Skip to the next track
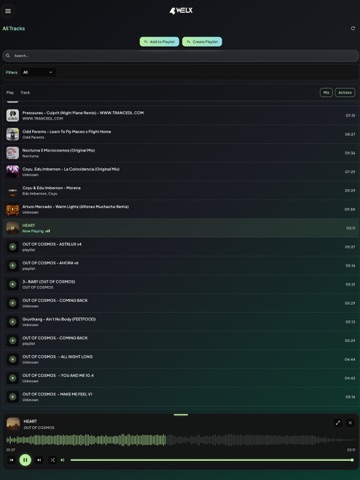 [39, 460]
